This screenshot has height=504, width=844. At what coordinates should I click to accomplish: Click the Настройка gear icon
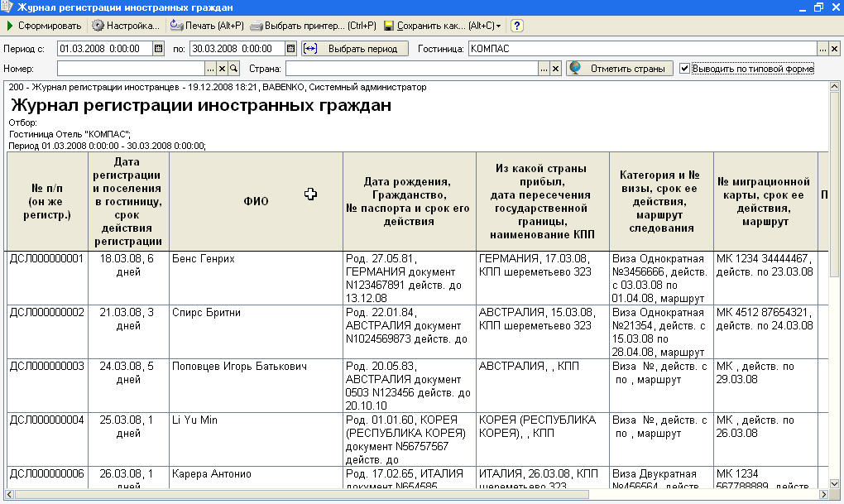point(98,26)
